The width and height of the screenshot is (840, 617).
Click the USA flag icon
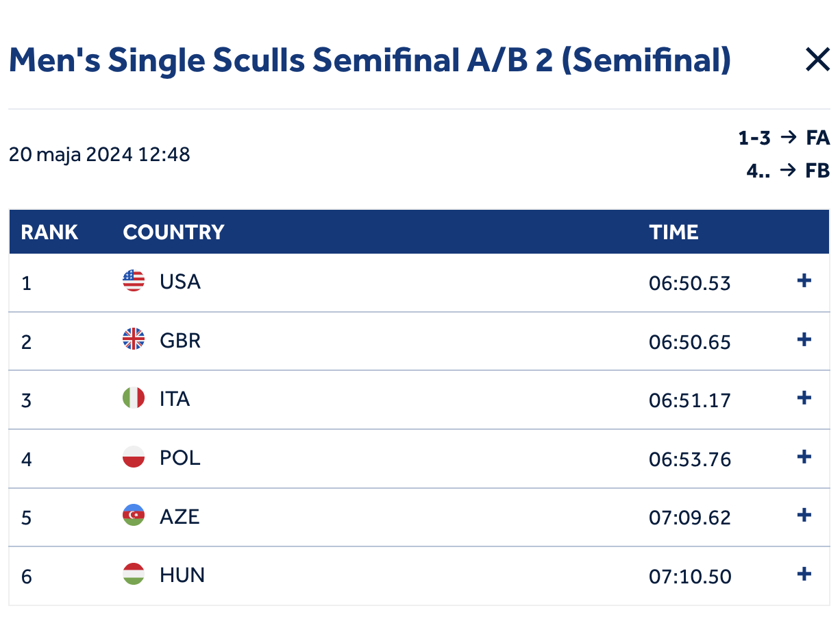134,281
